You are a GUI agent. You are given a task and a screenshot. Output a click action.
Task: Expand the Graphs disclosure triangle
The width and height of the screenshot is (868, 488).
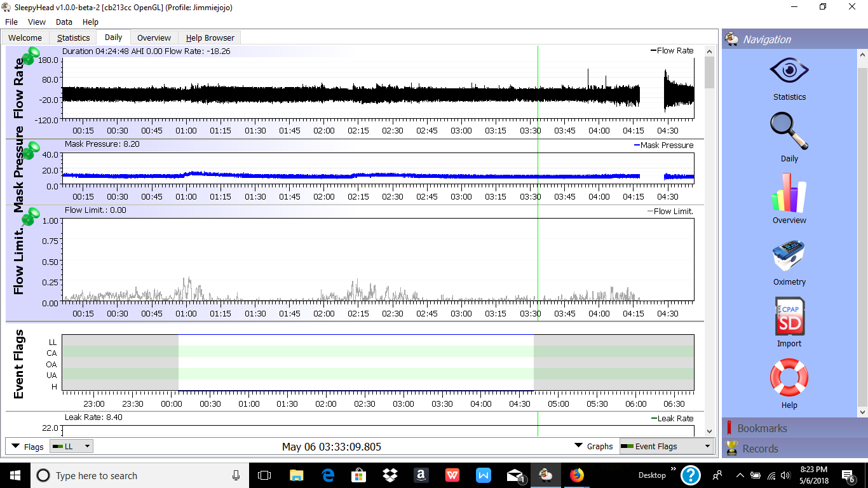point(578,446)
